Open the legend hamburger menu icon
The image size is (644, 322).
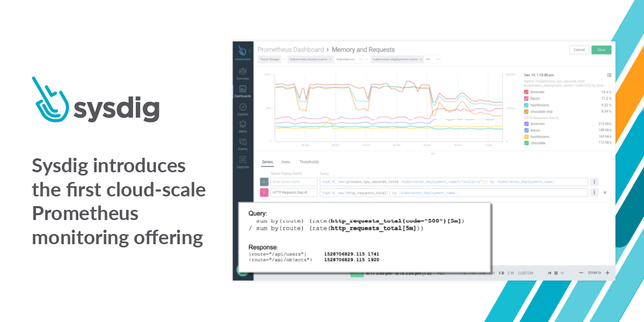[609, 75]
